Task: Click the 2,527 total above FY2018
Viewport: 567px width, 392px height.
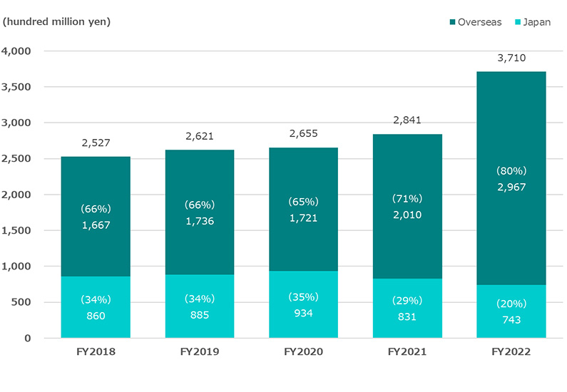Action: coord(96,143)
